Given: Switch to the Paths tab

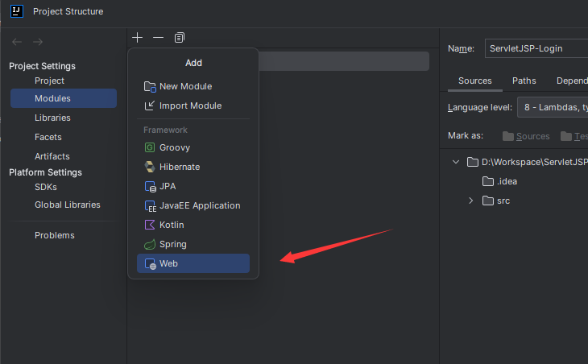Looking at the screenshot, I should pyautogui.click(x=524, y=81).
